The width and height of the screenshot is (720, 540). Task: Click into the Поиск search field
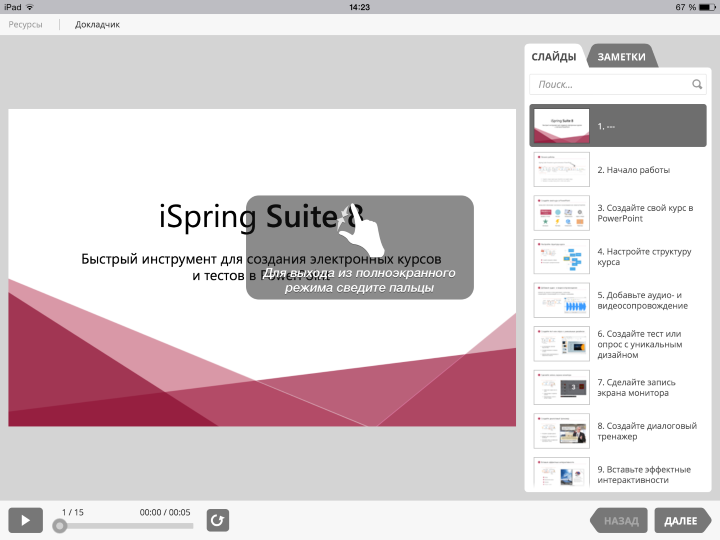[618, 84]
